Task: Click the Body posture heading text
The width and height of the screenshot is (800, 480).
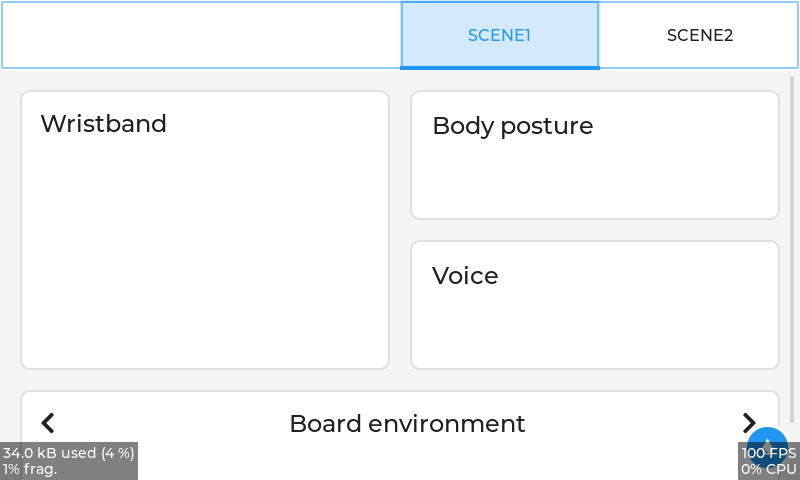Action: tap(512, 126)
